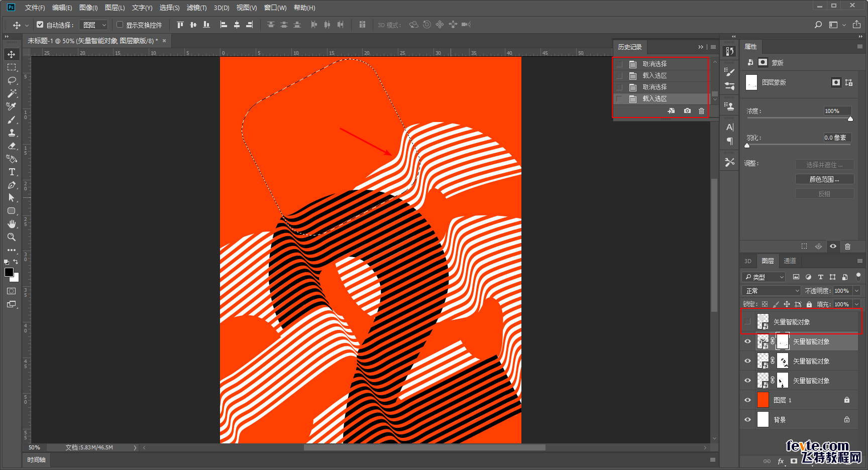This screenshot has width=868, height=470.
Task: Delete current state in History panel
Action: (x=701, y=111)
